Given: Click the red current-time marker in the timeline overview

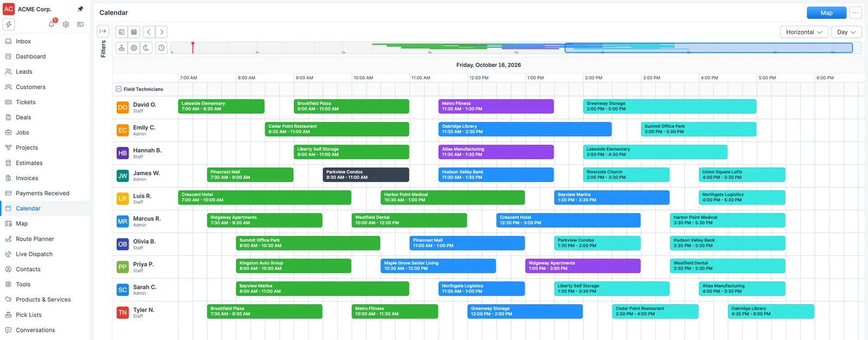Looking at the screenshot, I should click(193, 47).
